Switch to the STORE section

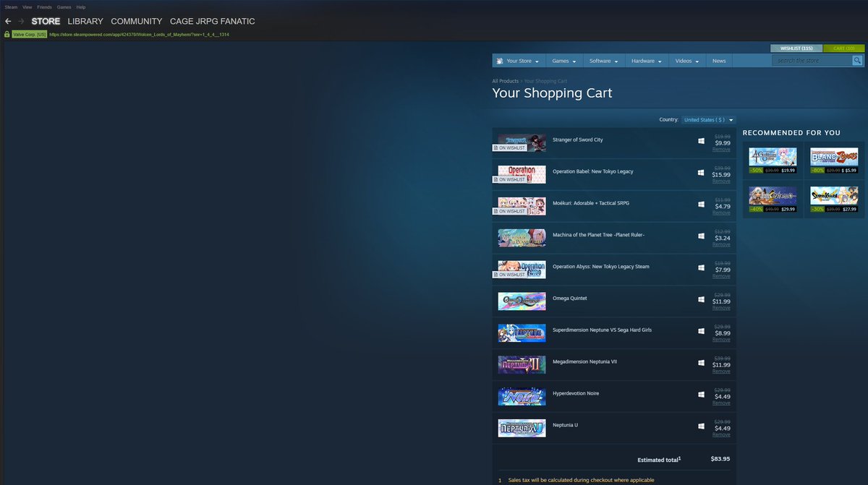pyautogui.click(x=46, y=21)
